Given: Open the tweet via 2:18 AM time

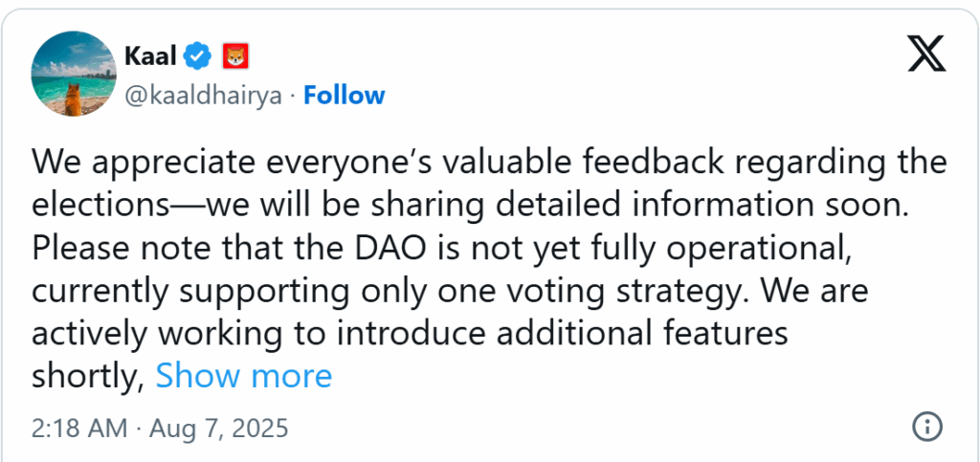Looking at the screenshot, I should point(79,429).
